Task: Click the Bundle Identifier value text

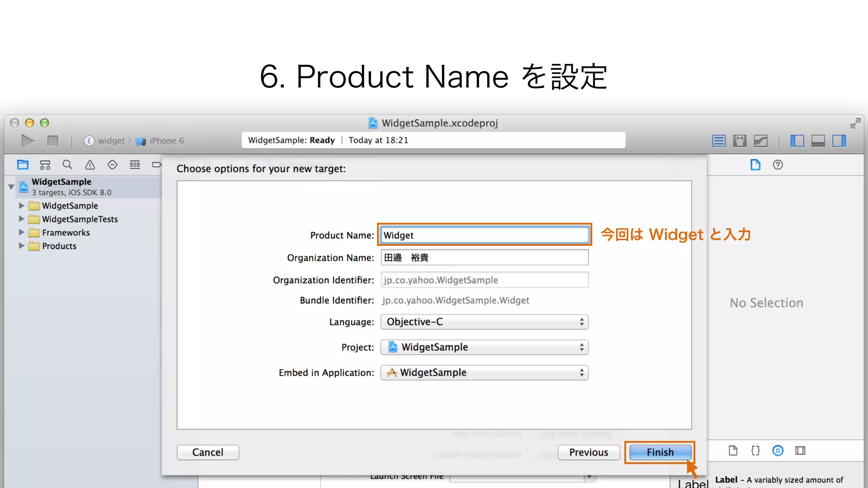Action: click(456, 300)
